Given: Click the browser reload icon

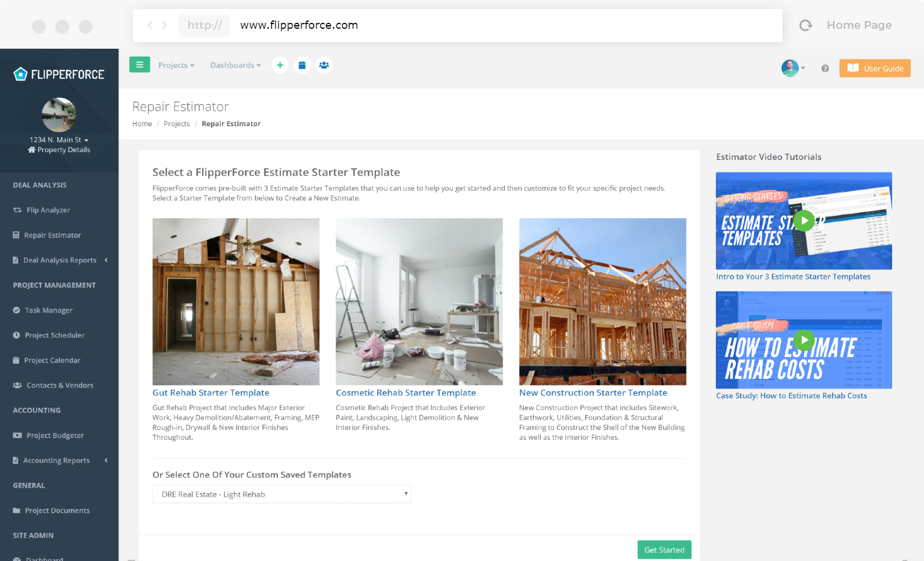Looking at the screenshot, I should [x=805, y=25].
